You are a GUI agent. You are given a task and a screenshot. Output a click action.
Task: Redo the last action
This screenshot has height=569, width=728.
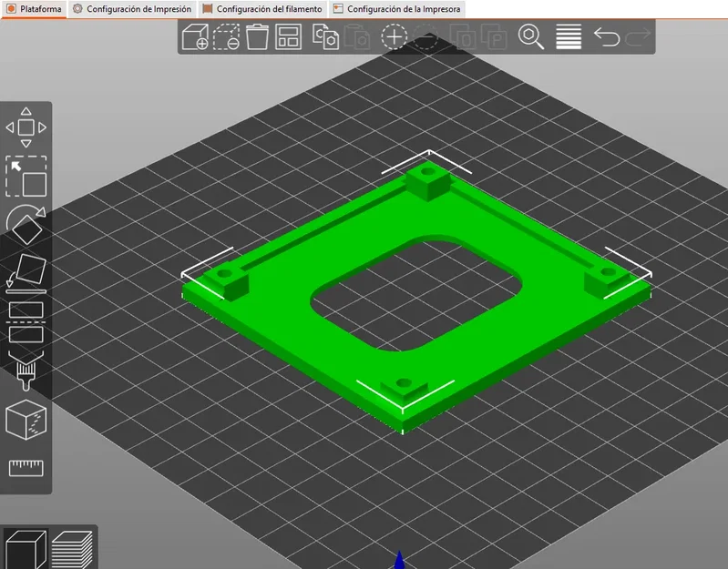coord(638,36)
